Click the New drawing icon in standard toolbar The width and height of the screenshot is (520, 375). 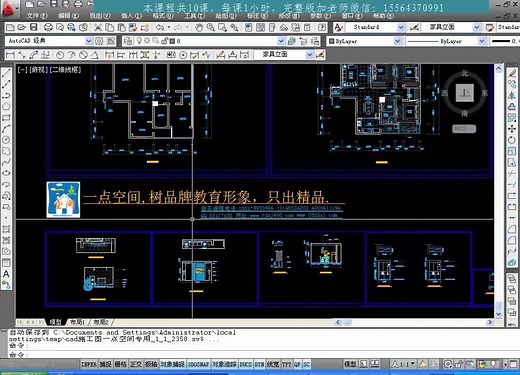pyautogui.click(x=10, y=27)
